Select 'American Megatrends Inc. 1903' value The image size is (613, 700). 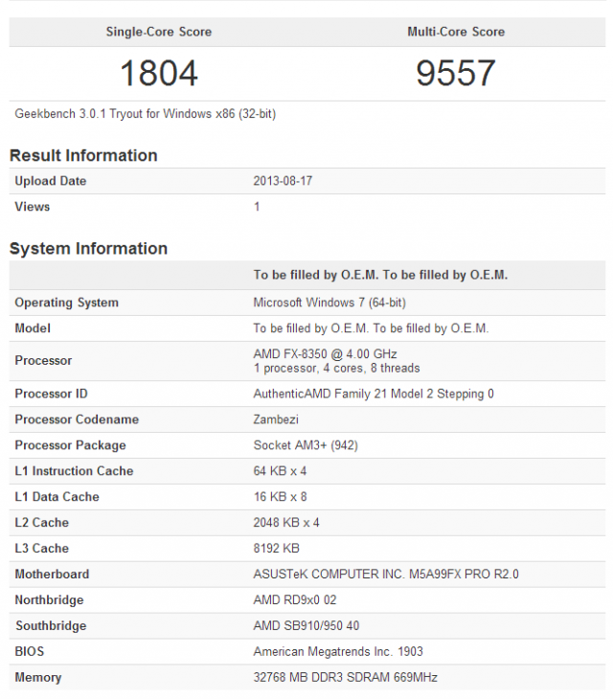click(338, 651)
